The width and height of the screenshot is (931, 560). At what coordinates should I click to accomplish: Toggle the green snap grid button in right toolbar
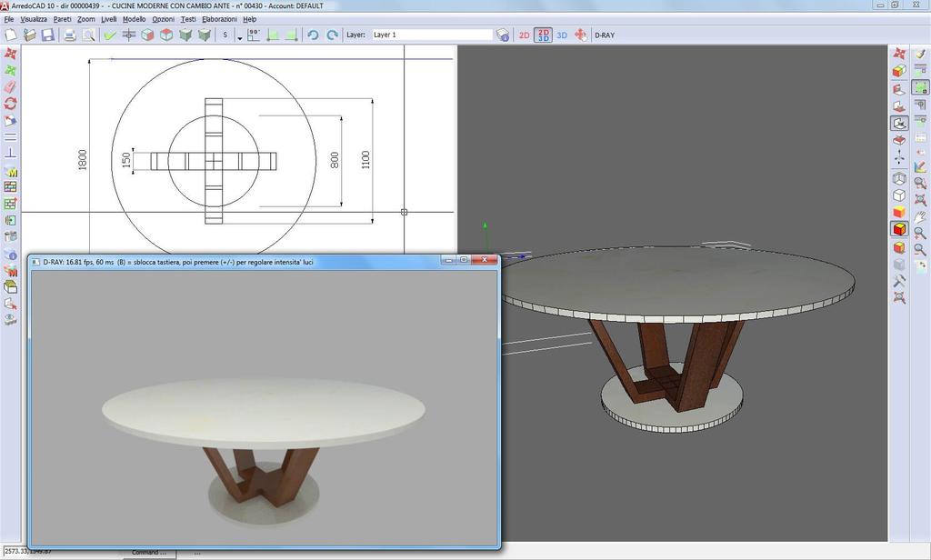pos(920,87)
